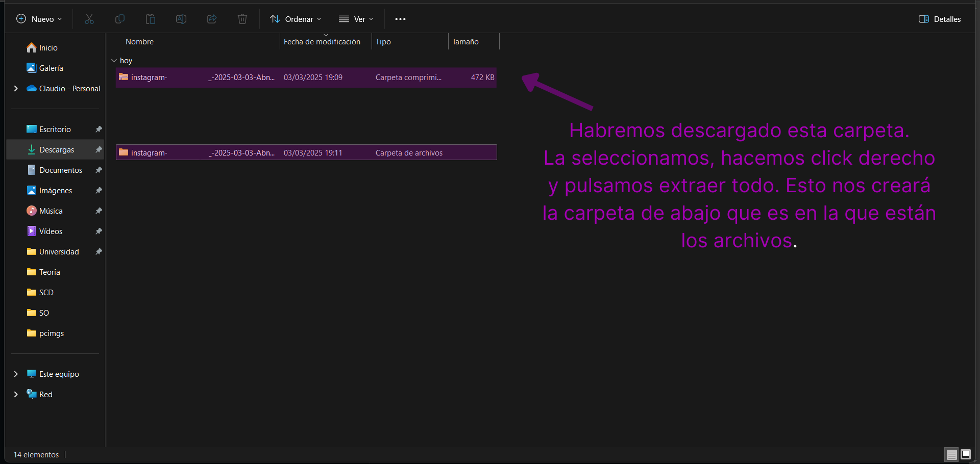Open Música in sidebar

click(x=45, y=211)
